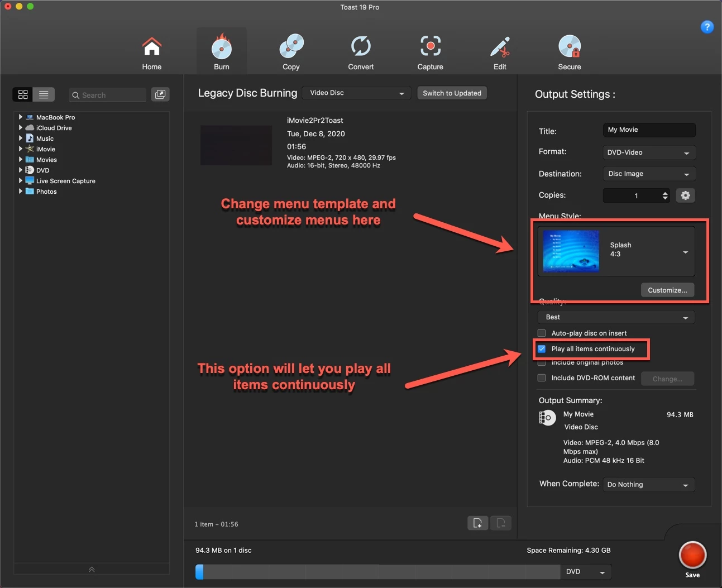
Task: Open the DVD disc size dropdown
Action: click(x=586, y=572)
